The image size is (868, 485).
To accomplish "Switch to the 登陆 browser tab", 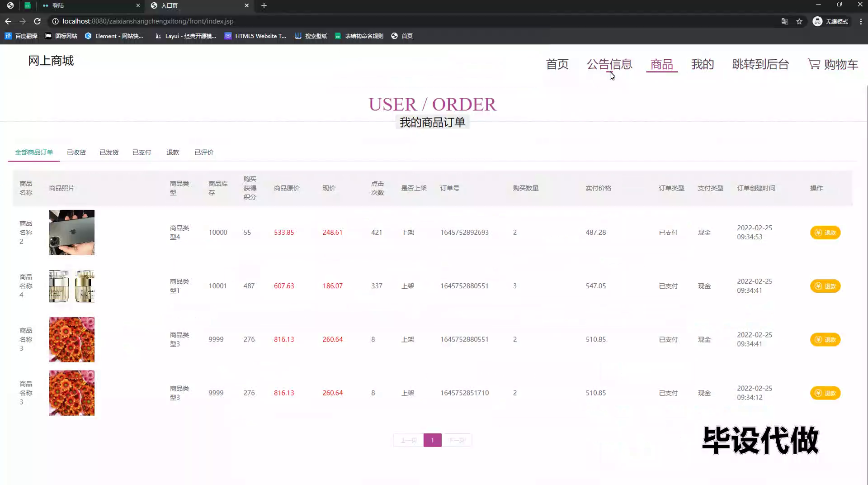I will (90, 5).
